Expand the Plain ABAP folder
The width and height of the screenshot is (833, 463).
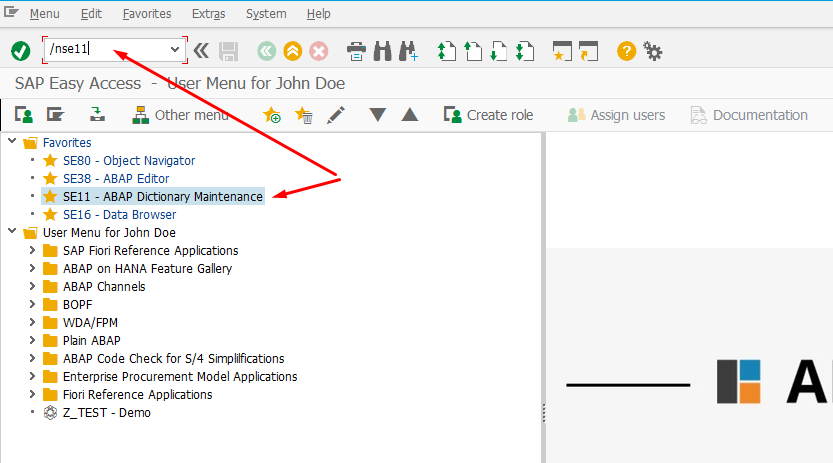(32, 340)
